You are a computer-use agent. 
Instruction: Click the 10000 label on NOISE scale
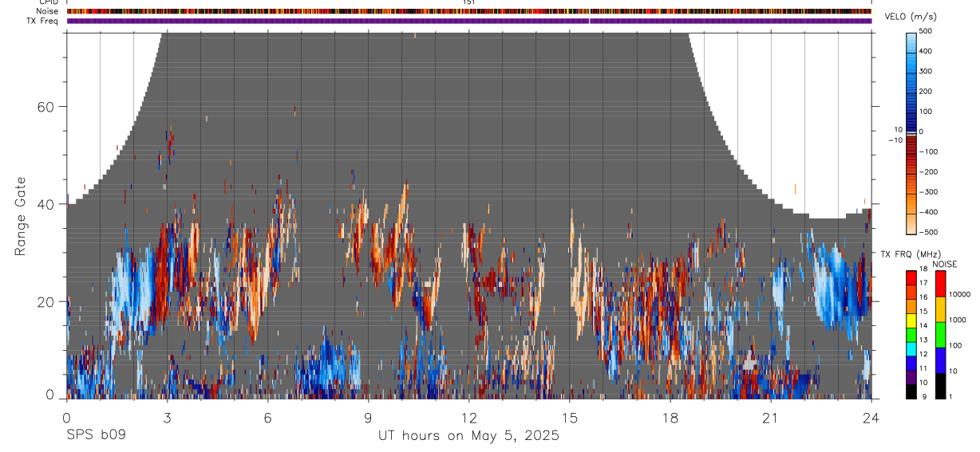(x=960, y=294)
